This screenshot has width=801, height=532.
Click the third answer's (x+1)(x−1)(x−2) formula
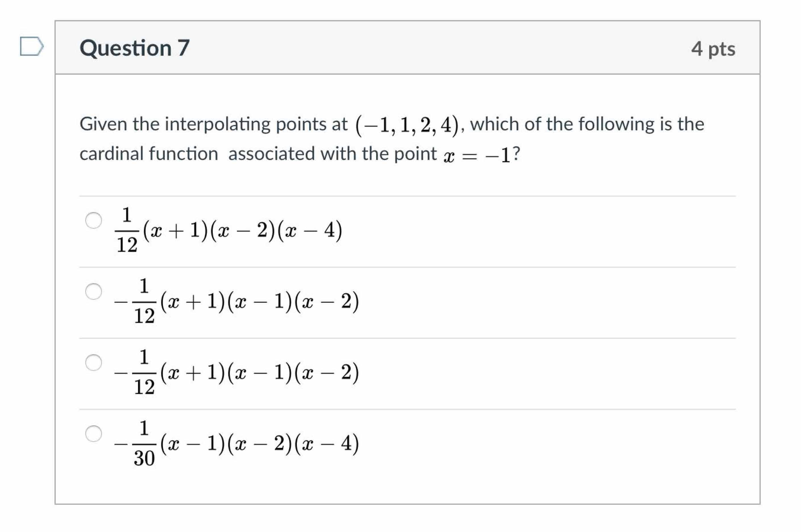pos(260,372)
